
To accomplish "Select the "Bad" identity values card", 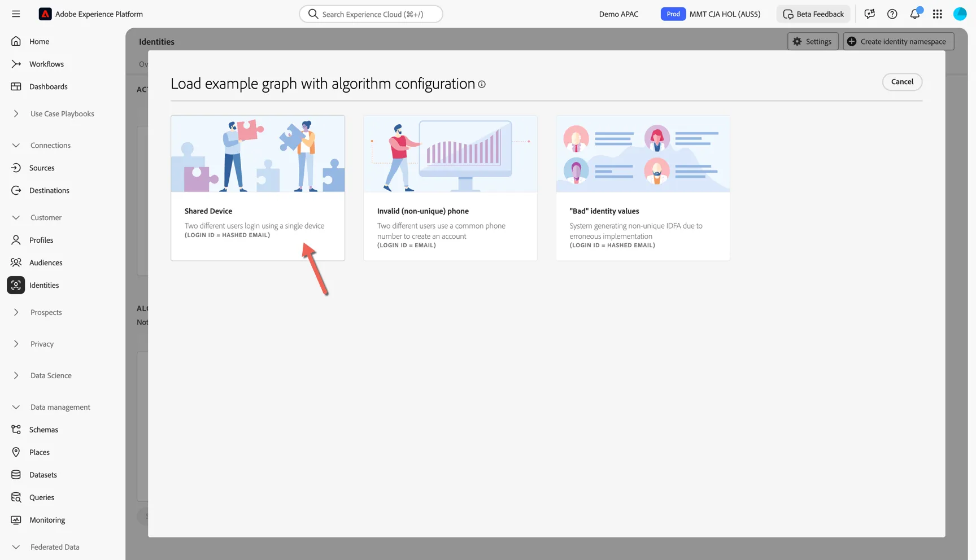I will 643,188.
